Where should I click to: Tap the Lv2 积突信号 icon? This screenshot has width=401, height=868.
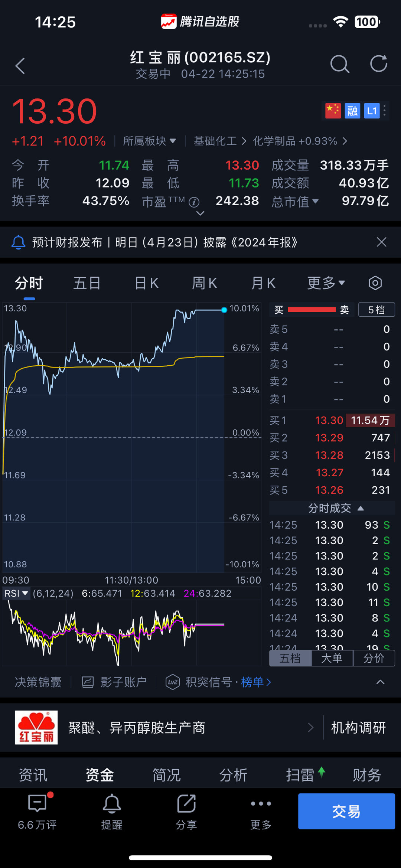(x=173, y=682)
